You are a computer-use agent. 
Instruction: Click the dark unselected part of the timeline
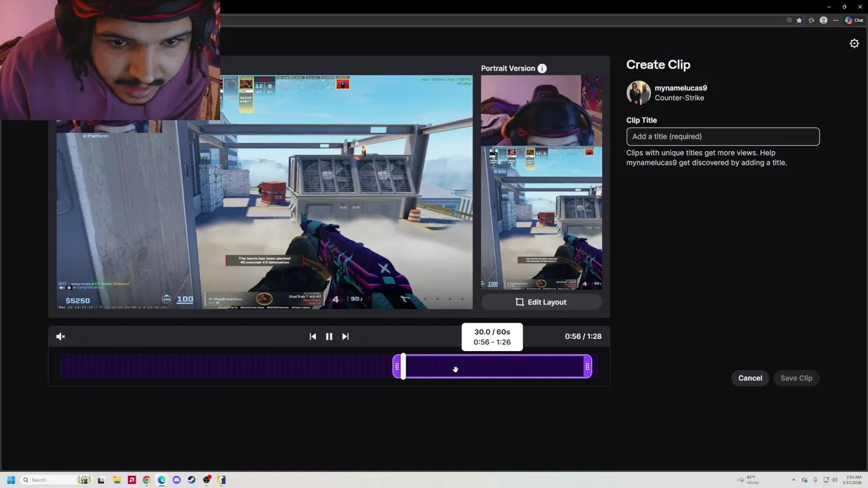pos(226,367)
